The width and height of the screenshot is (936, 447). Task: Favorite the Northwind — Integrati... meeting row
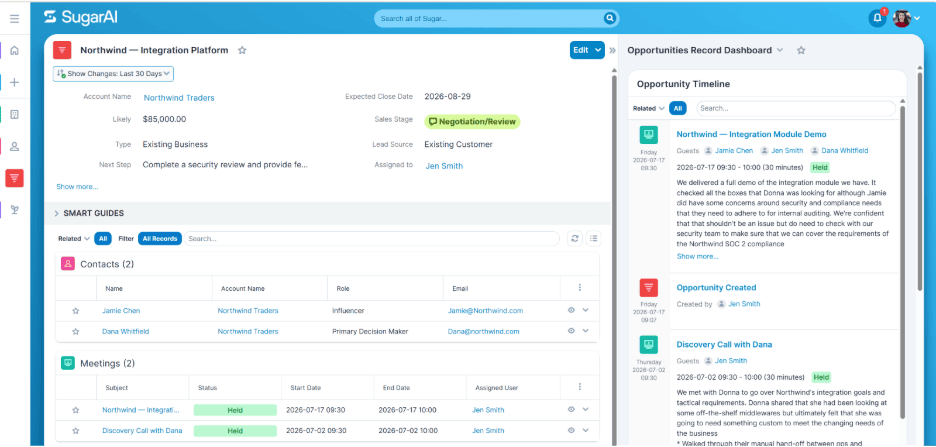point(76,410)
